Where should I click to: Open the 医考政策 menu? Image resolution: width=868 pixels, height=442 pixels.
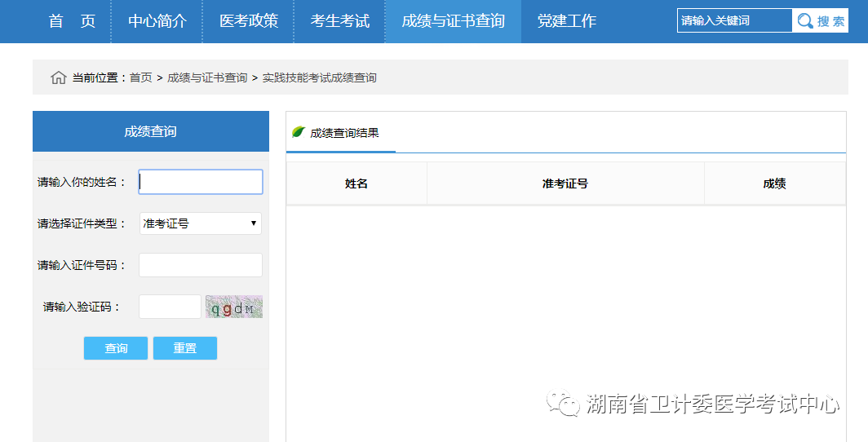click(248, 21)
